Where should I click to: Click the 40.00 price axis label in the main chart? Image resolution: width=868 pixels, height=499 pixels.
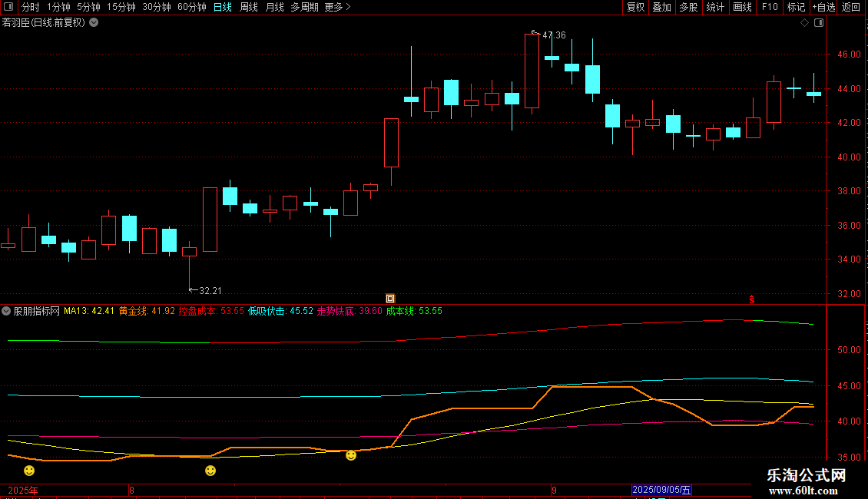coord(849,157)
